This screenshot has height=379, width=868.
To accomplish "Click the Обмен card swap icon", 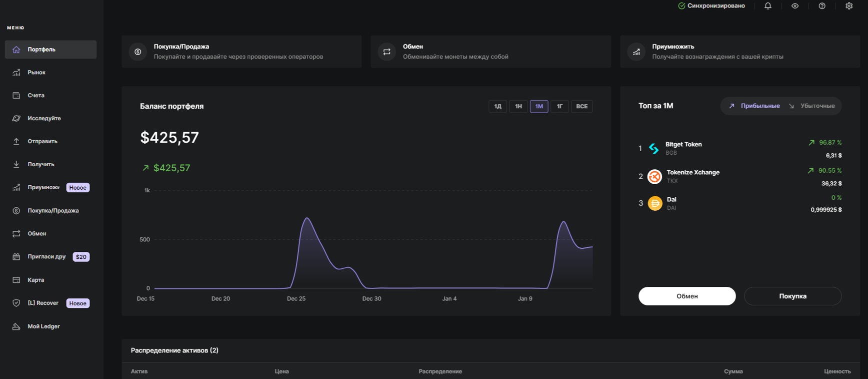I will (x=387, y=52).
